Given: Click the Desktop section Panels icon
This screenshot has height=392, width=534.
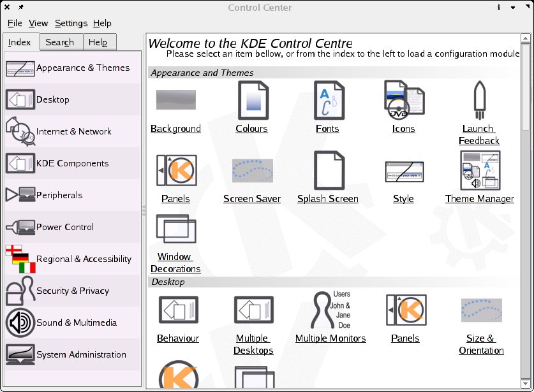Looking at the screenshot, I should pos(406,310).
